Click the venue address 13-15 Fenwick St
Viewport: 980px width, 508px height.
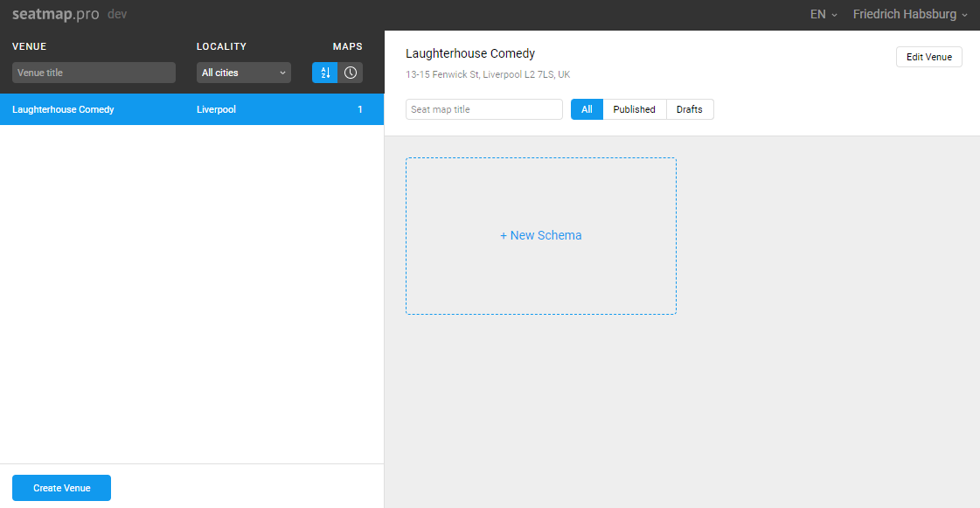(488, 74)
